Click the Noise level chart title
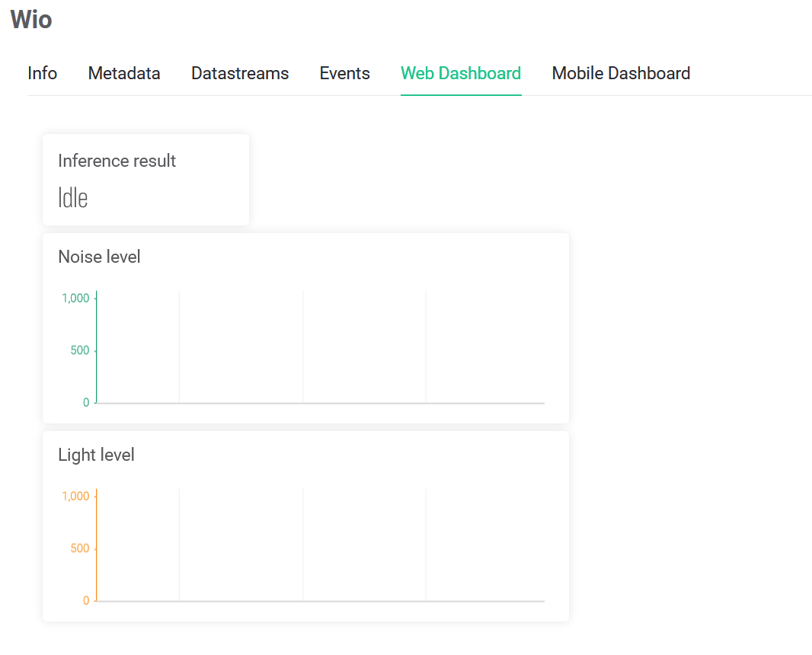 (x=99, y=257)
